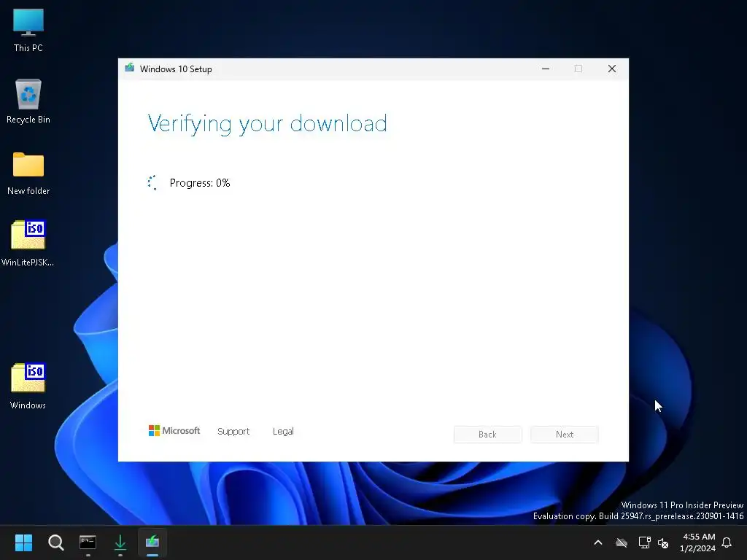Click the Microsoft logo in Setup

tap(174, 431)
